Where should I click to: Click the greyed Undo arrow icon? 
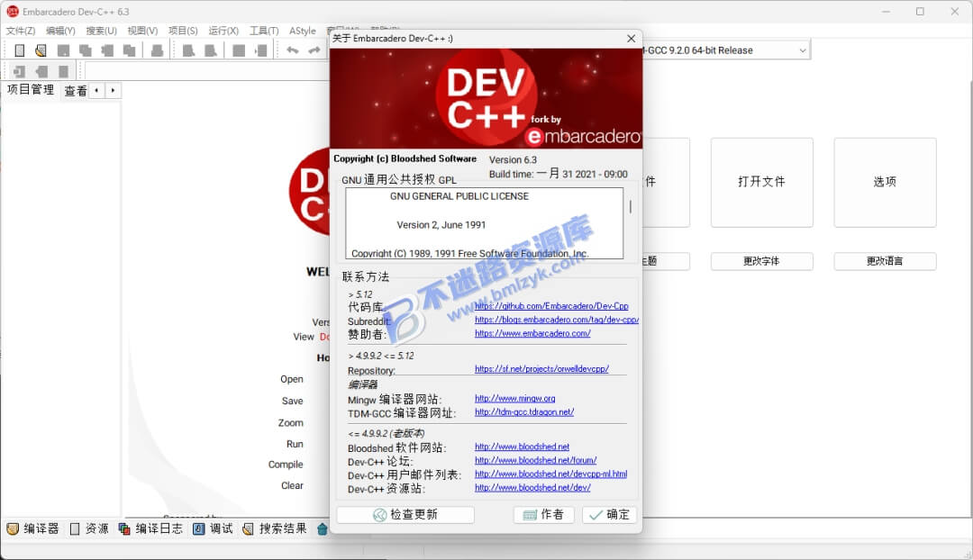click(x=292, y=50)
